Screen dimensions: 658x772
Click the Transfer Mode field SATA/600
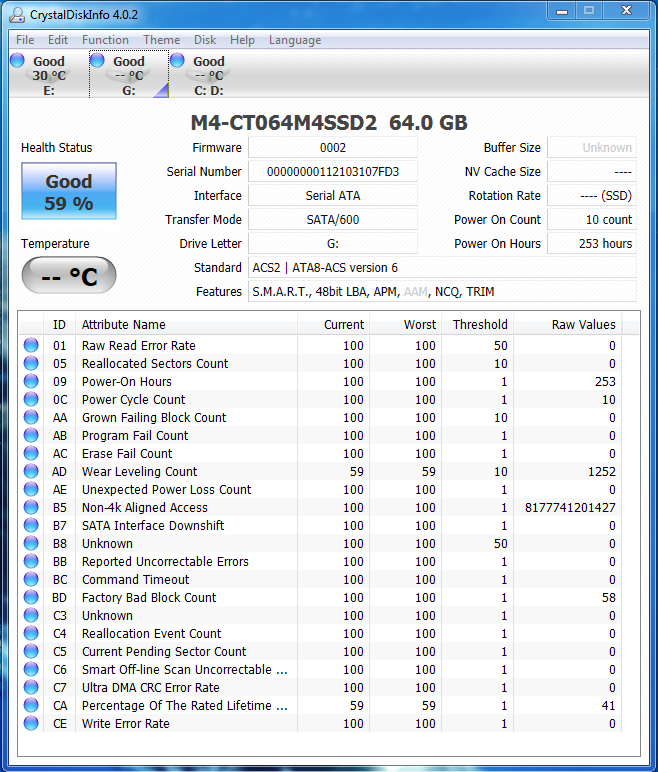[x=333, y=220]
